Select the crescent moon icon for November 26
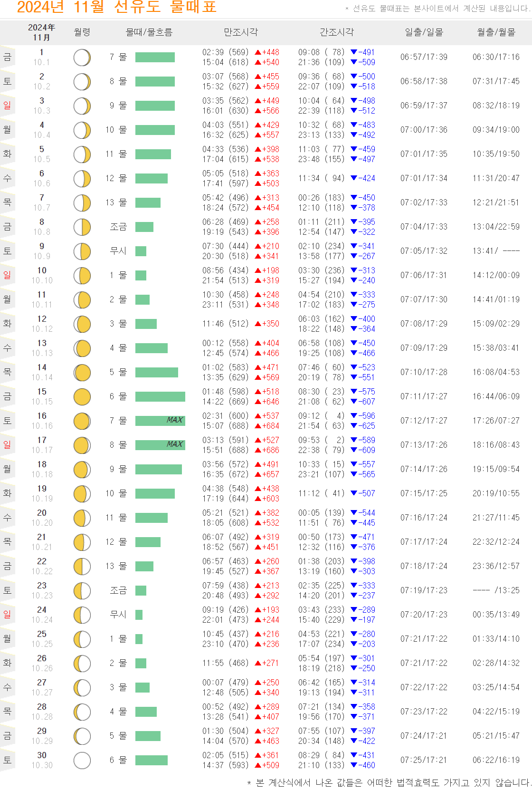The width and height of the screenshot is (532, 790). pyautogui.click(x=82, y=664)
